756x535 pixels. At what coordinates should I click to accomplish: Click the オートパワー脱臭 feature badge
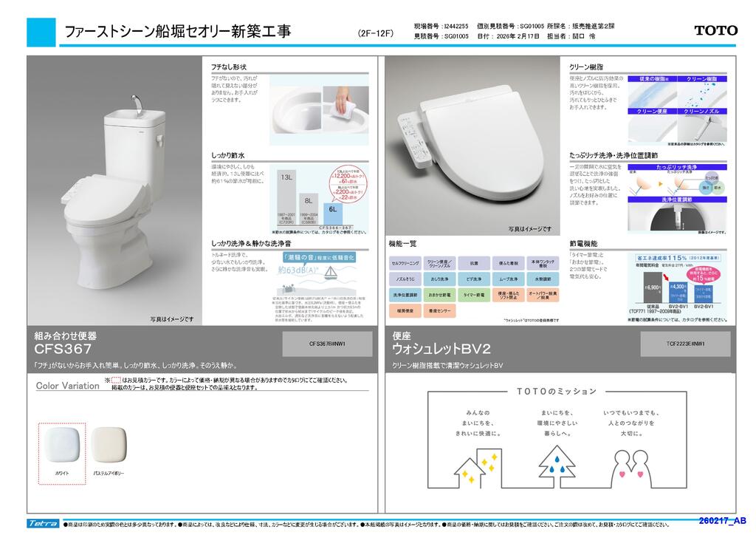[x=543, y=295]
